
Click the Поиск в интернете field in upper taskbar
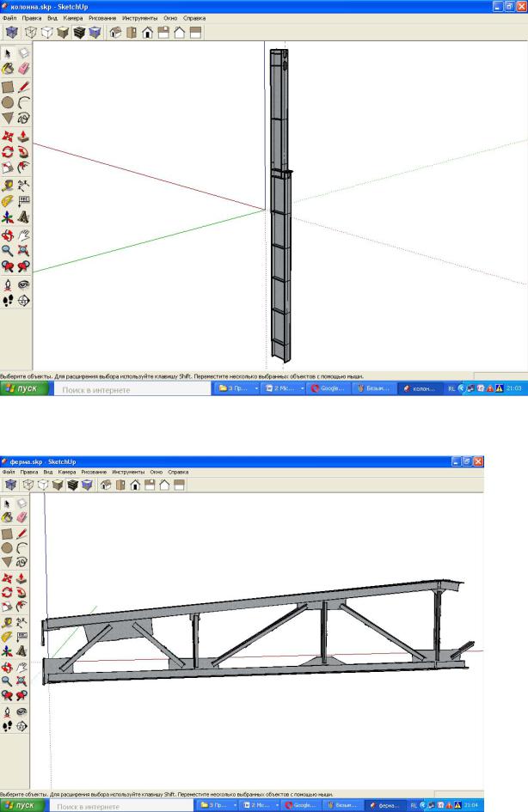pyautogui.click(x=132, y=389)
